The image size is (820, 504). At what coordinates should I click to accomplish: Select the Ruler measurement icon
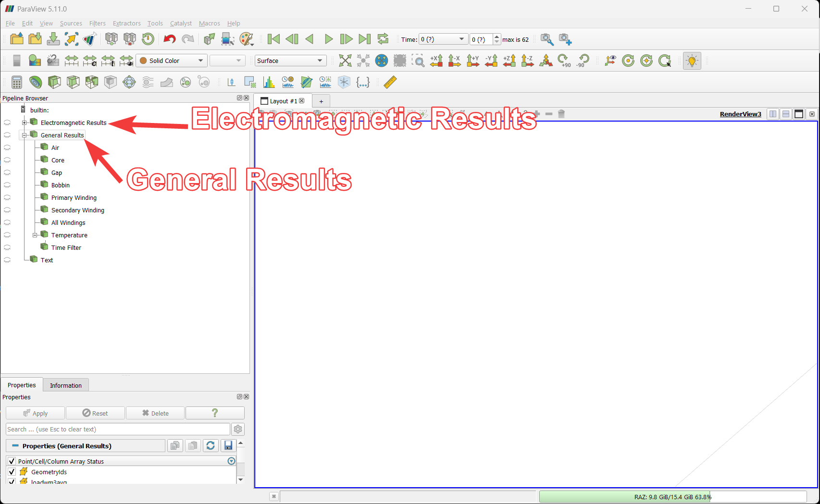pos(390,82)
